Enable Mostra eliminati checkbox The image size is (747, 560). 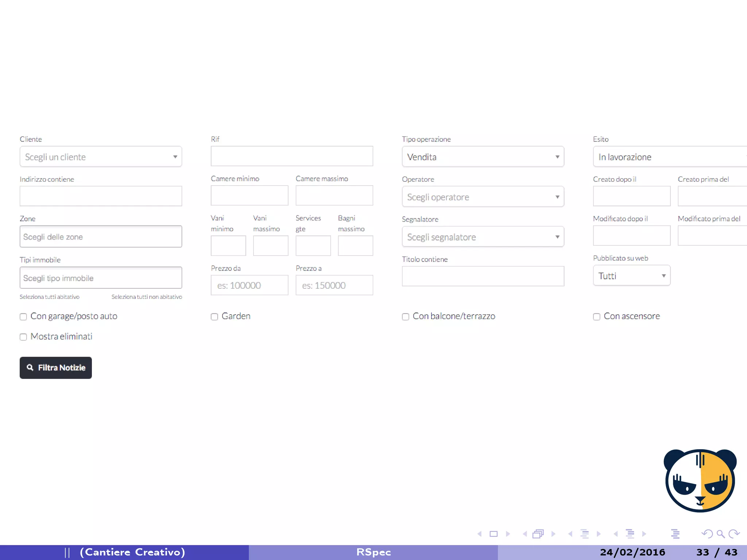(23, 337)
